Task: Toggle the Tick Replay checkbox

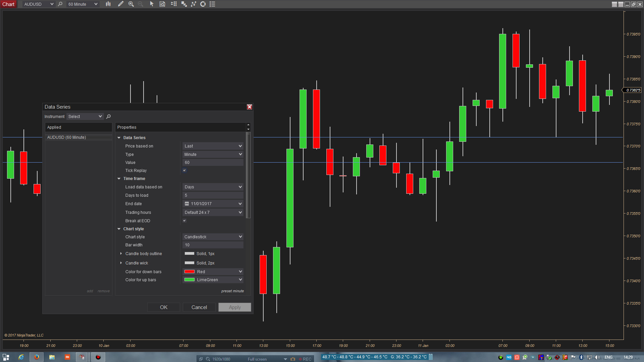Action: click(x=184, y=171)
